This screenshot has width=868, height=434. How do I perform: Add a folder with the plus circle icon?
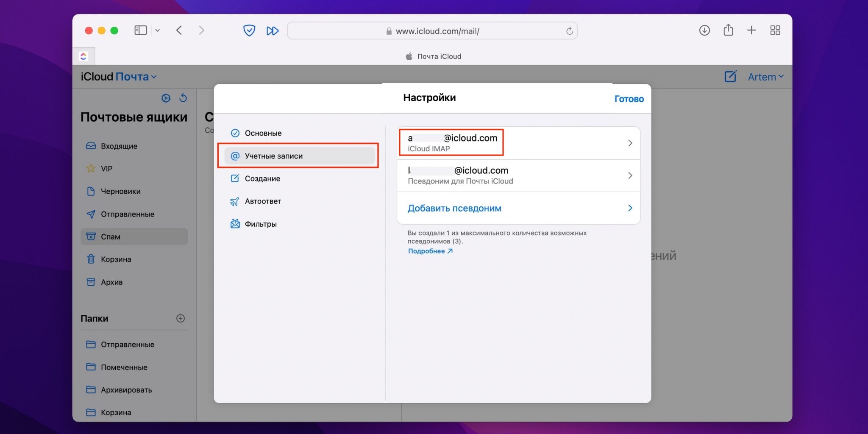click(181, 318)
